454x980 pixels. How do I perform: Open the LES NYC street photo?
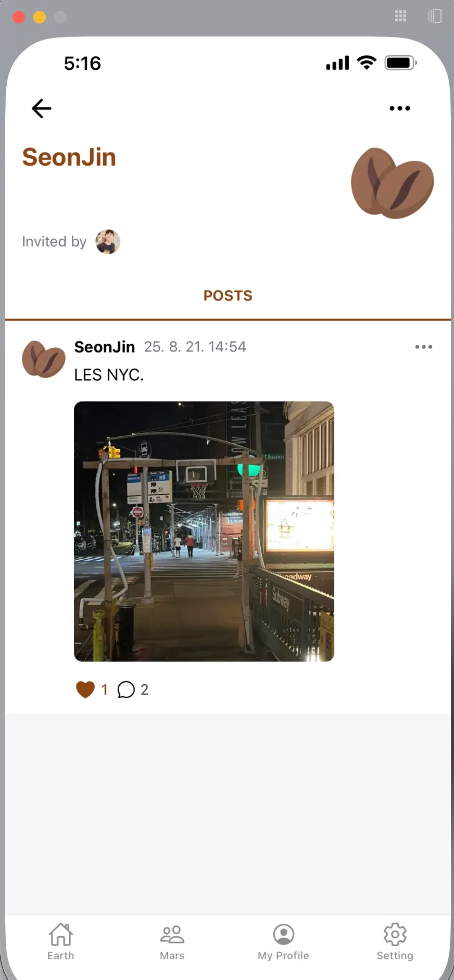[204, 531]
